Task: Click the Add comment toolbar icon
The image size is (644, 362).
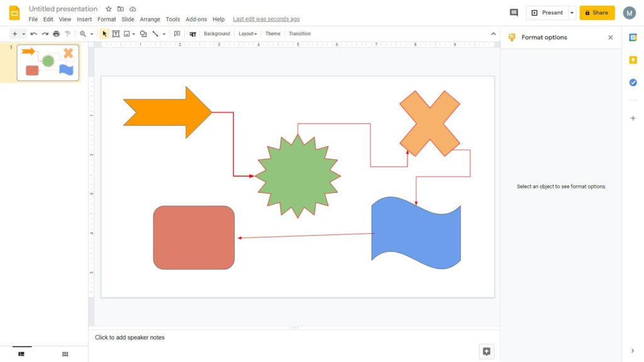Action: 177,34
